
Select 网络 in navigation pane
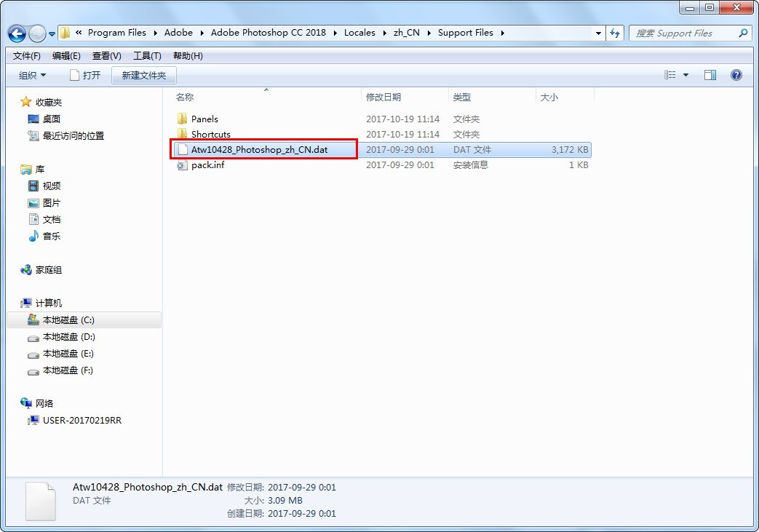click(44, 403)
